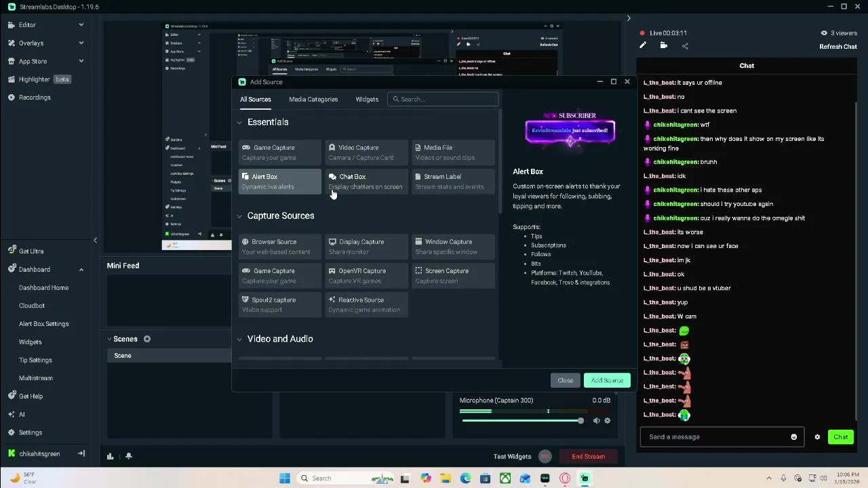This screenshot has width=868, height=488.
Task: Collapse the Dashboard sidebar section
Action: (x=81, y=270)
